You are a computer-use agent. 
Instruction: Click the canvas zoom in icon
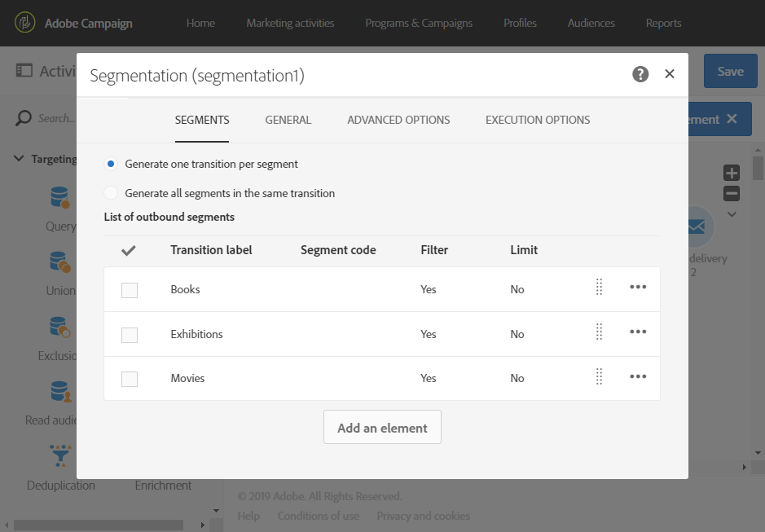(x=732, y=173)
